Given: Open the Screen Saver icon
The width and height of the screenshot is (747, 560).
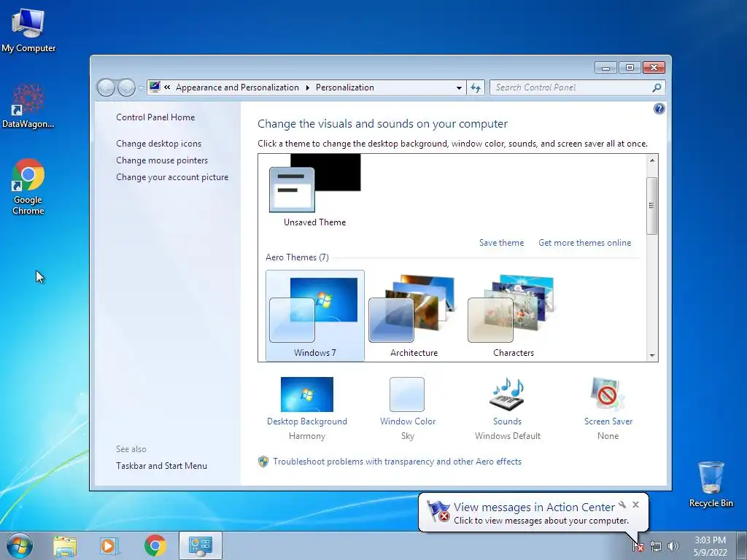Looking at the screenshot, I should click(x=608, y=394).
